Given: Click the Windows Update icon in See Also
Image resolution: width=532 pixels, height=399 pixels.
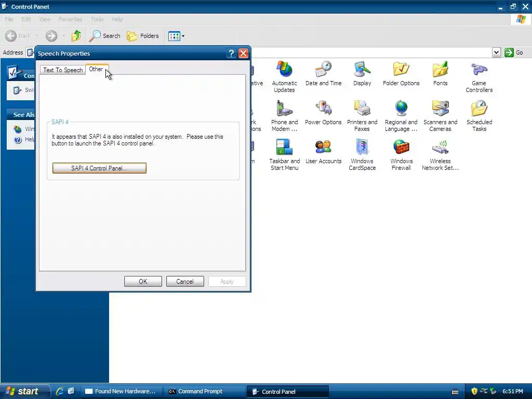Looking at the screenshot, I should (18, 129).
